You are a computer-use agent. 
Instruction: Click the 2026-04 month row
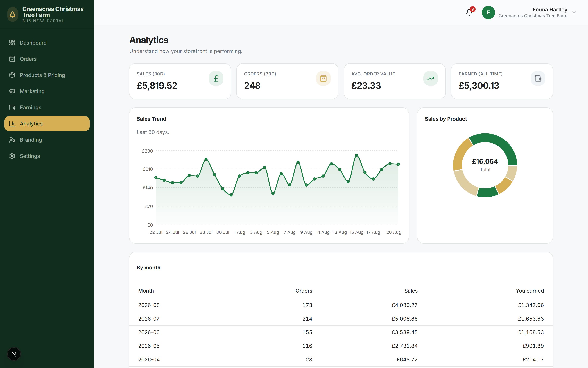pyautogui.click(x=341, y=360)
